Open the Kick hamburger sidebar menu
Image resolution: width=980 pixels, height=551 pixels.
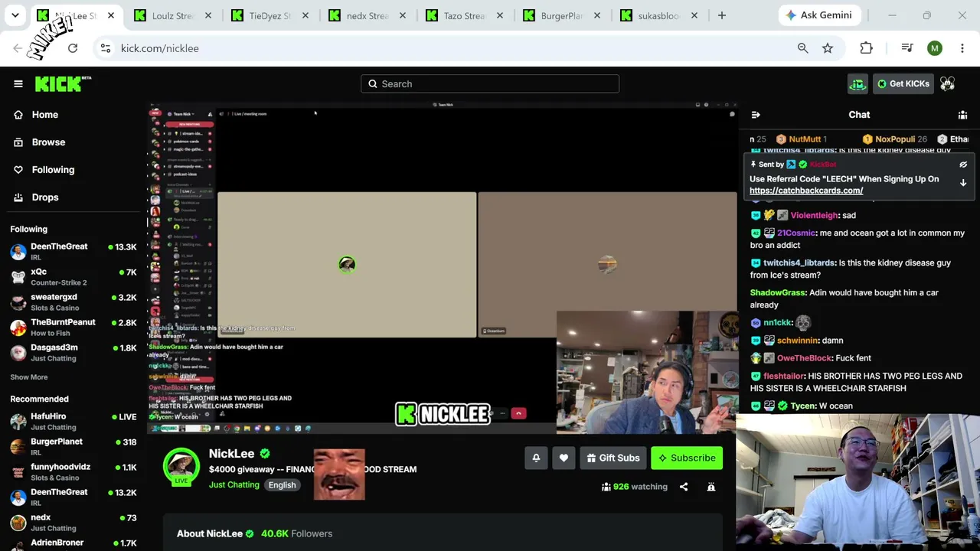[18, 84]
